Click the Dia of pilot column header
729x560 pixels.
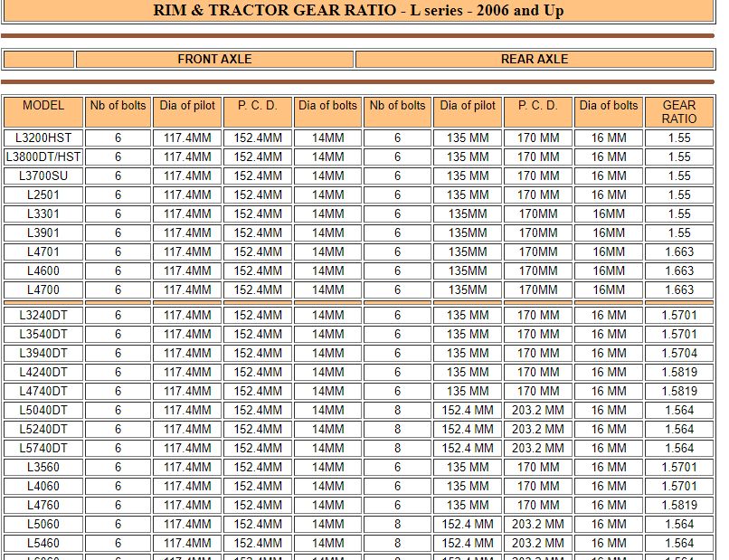coord(186,106)
